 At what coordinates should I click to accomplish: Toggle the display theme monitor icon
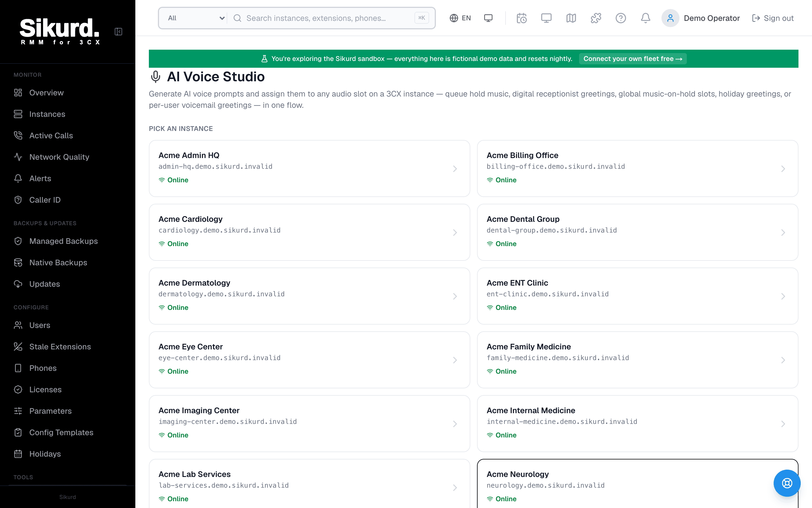pyautogui.click(x=488, y=18)
